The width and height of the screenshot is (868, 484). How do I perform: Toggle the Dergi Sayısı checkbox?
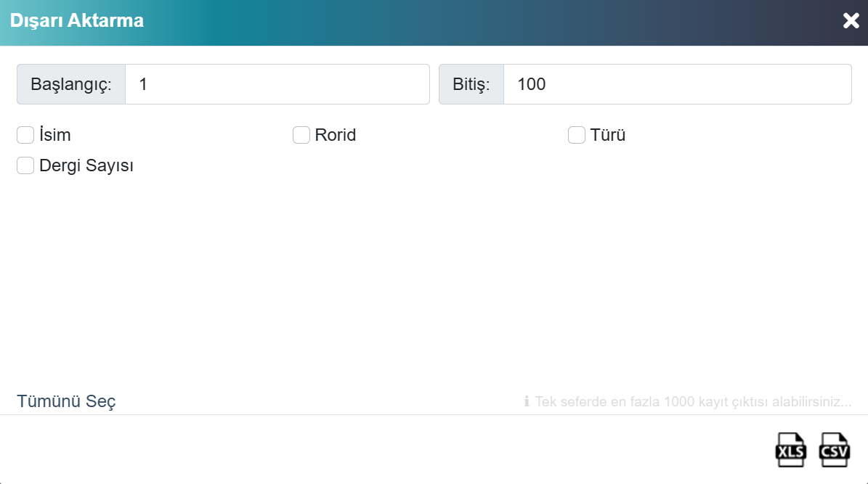(x=25, y=165)
